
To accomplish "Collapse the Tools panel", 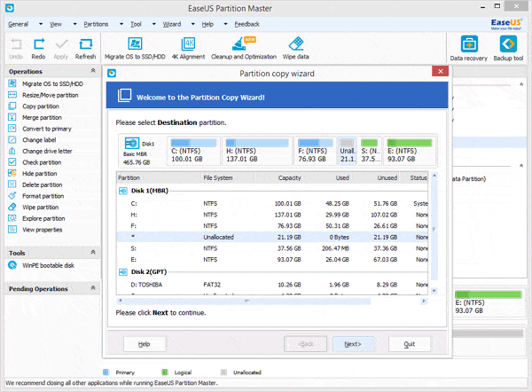I will (x=93, y=252).
